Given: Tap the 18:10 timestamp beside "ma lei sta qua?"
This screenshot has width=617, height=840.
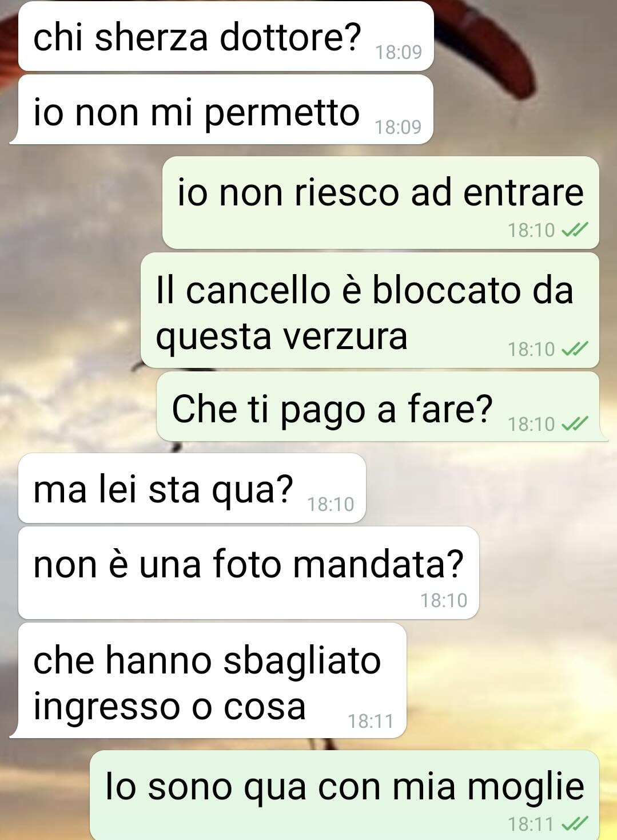Looking at the screenshot, I should pyautogui.click(x=331, y=504).
